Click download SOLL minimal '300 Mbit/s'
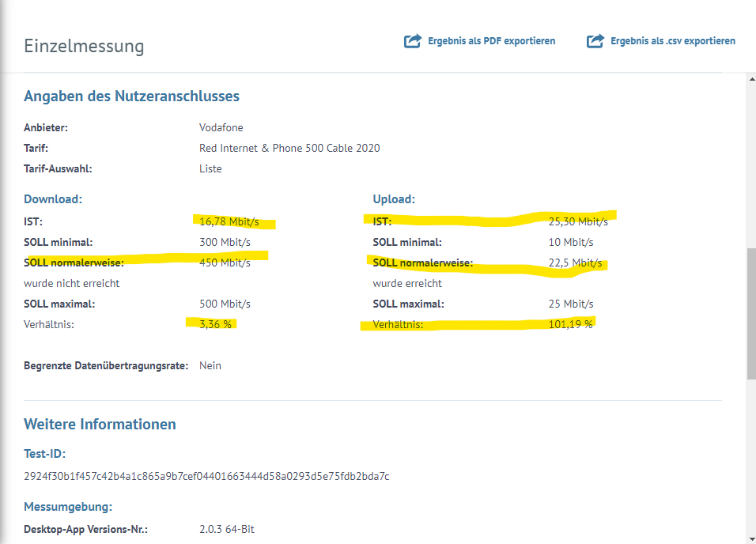 (x=225, y=242)
